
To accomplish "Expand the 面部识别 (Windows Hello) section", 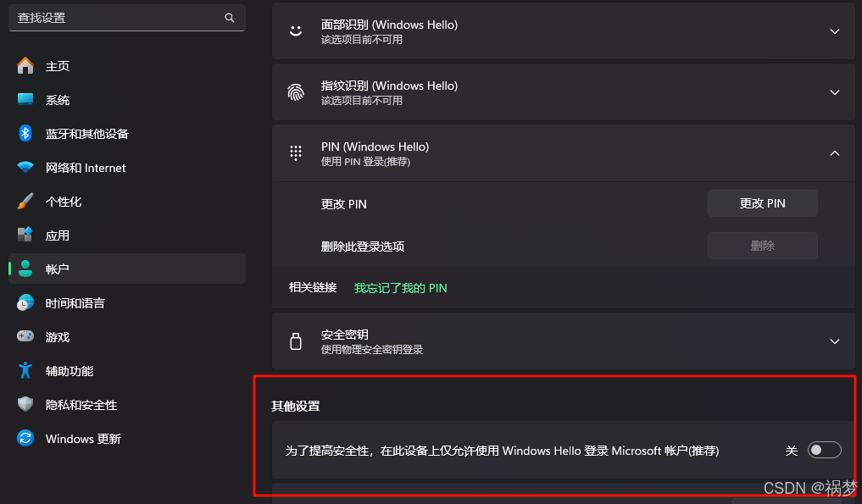I will 835,31.
